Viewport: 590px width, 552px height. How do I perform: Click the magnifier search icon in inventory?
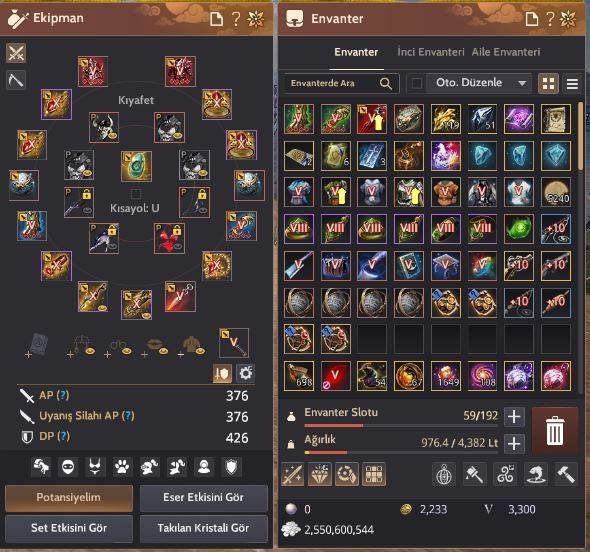point(386,83)
